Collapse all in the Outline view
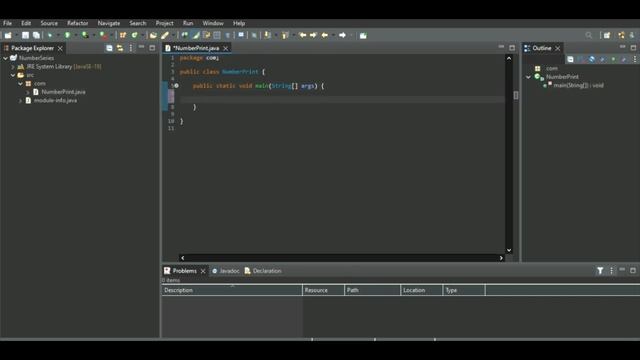640x360 pixels. pos(570,59)
